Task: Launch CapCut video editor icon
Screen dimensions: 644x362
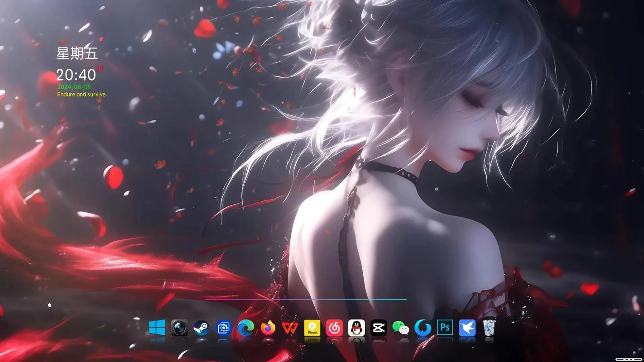Action: click(x=379, y=328)
